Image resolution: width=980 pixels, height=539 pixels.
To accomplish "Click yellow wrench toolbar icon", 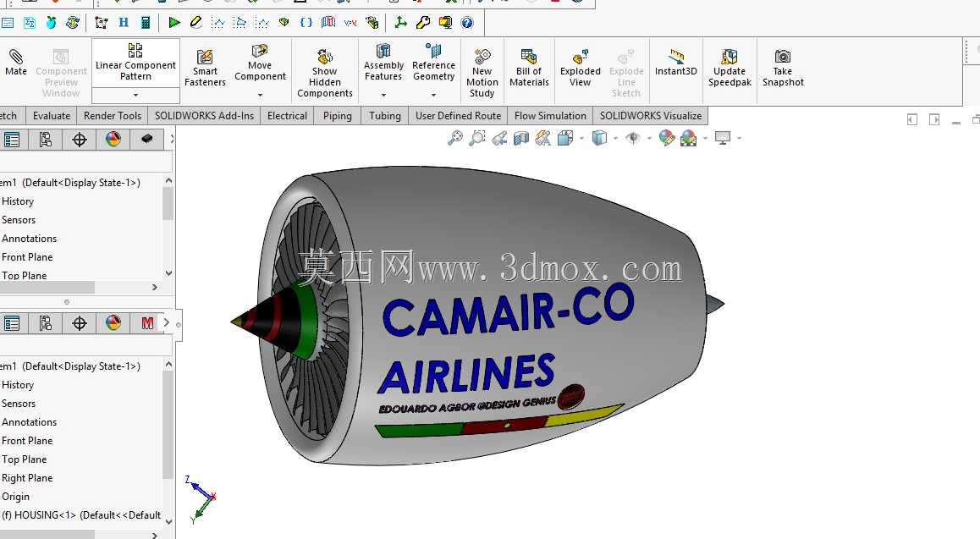I will (x=423, y=23).
